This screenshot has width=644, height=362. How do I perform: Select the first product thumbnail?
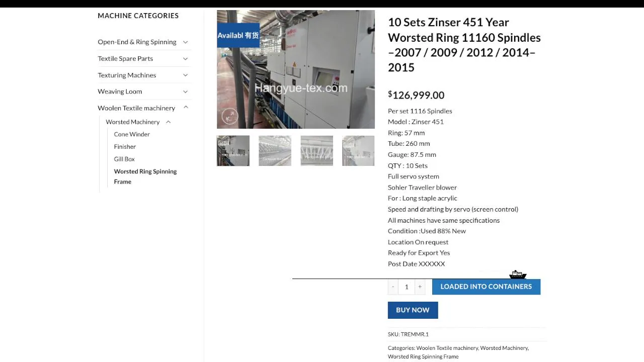pyautogui.click(x=233, y=151)
